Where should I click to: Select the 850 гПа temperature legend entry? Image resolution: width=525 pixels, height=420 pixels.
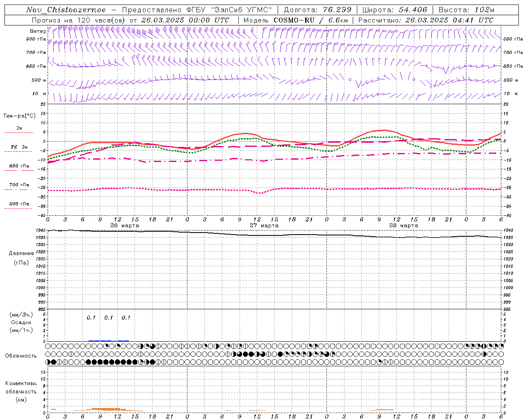coord(19,166)
